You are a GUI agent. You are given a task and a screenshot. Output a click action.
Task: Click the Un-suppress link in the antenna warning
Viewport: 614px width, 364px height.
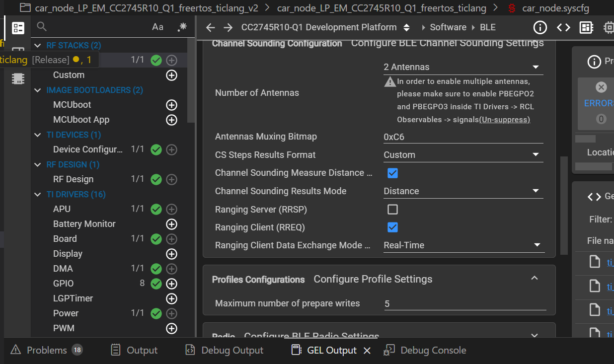504,120
